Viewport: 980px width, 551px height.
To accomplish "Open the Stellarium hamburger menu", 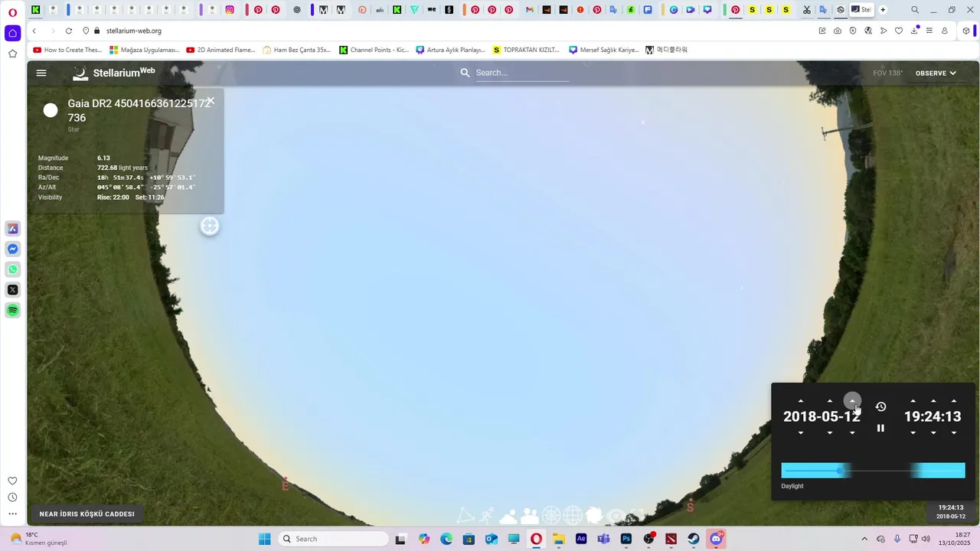I will pos(41,73).
